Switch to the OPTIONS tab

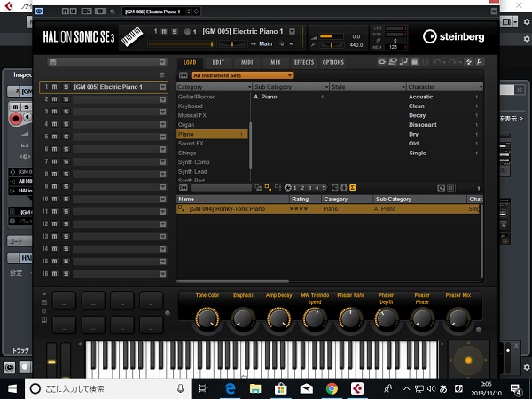333,62
